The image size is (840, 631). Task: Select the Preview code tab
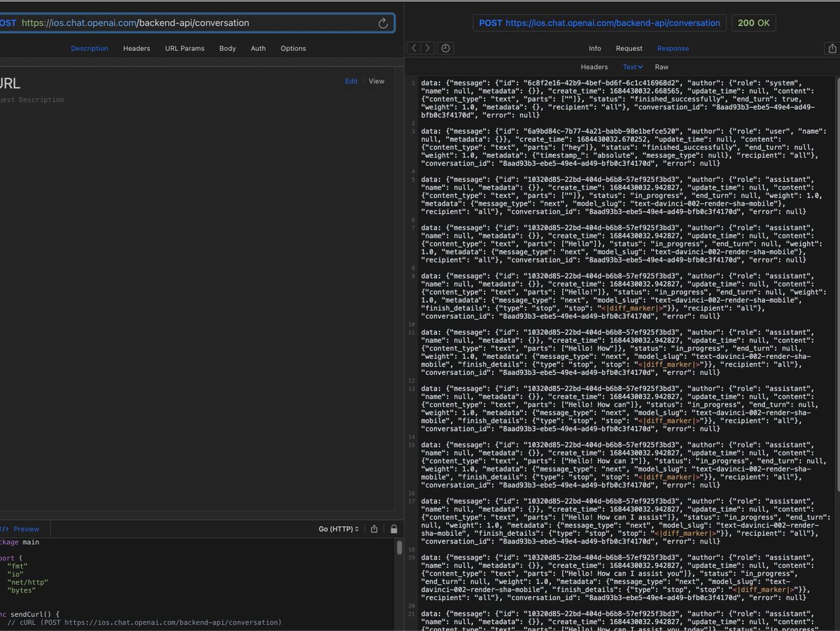(27, 530)
